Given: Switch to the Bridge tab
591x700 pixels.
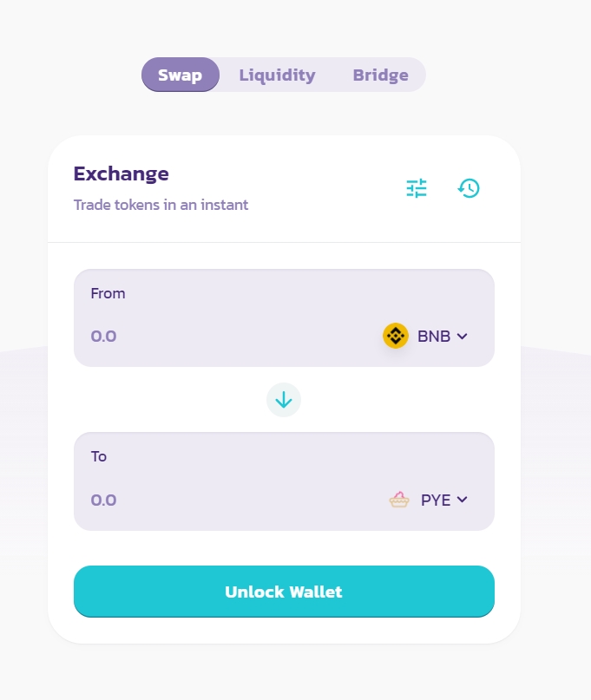Looking at the screenshot, I should 380,75.
